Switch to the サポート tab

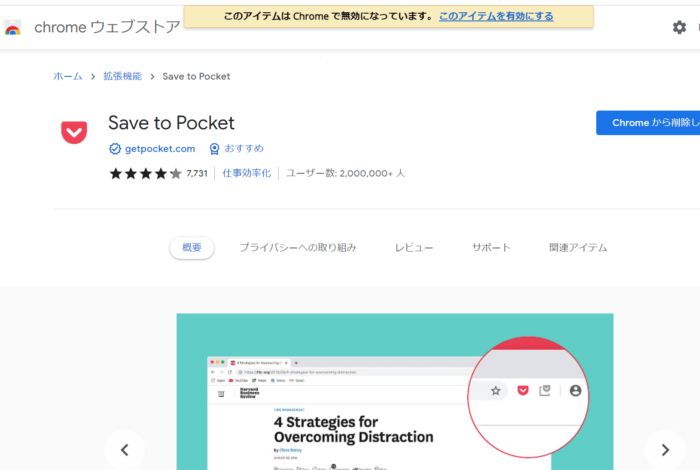tap(491, 248)
